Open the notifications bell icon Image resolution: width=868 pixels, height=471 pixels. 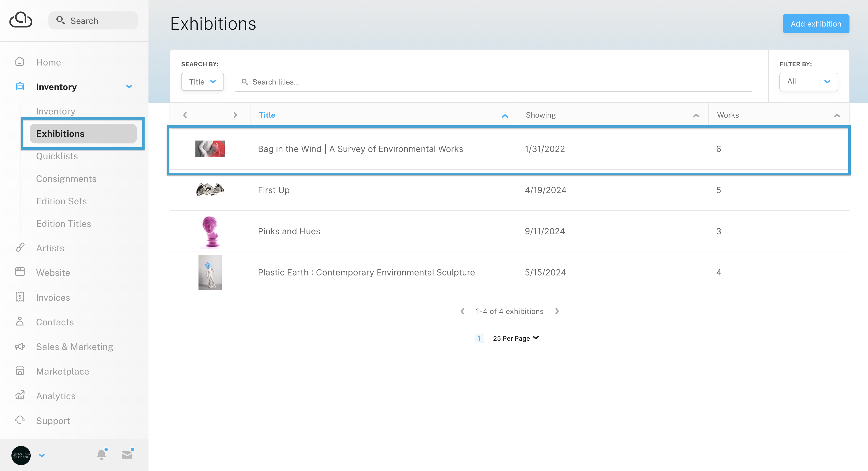(102, 454)
